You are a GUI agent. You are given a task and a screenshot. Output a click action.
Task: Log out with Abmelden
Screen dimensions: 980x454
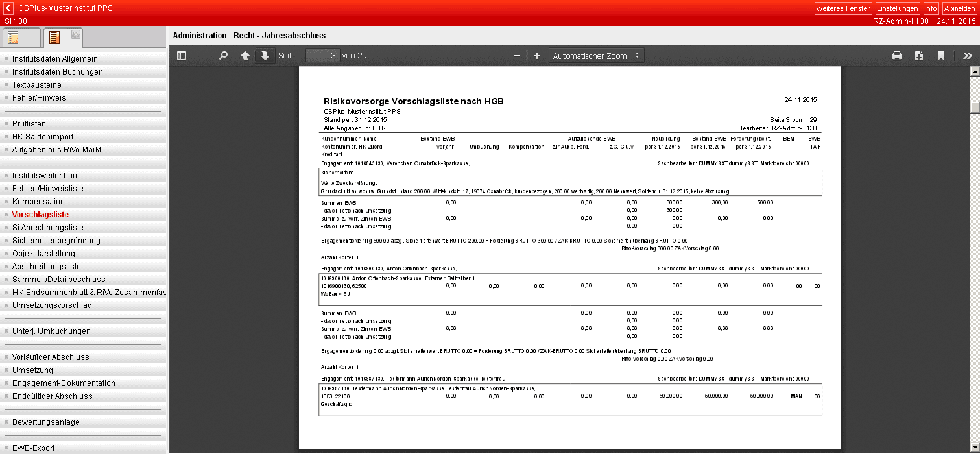[959, 8]
